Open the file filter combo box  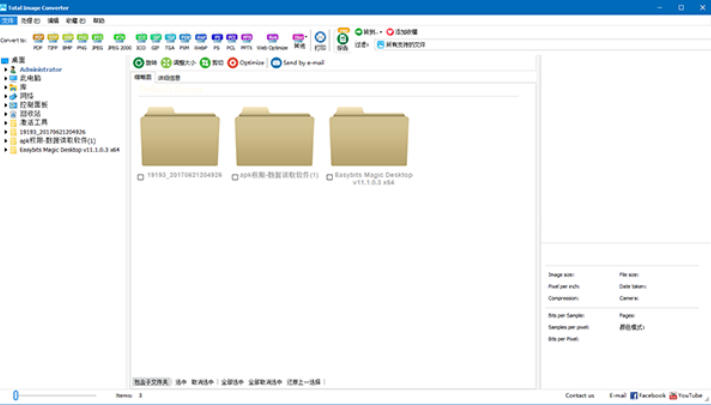542,44
